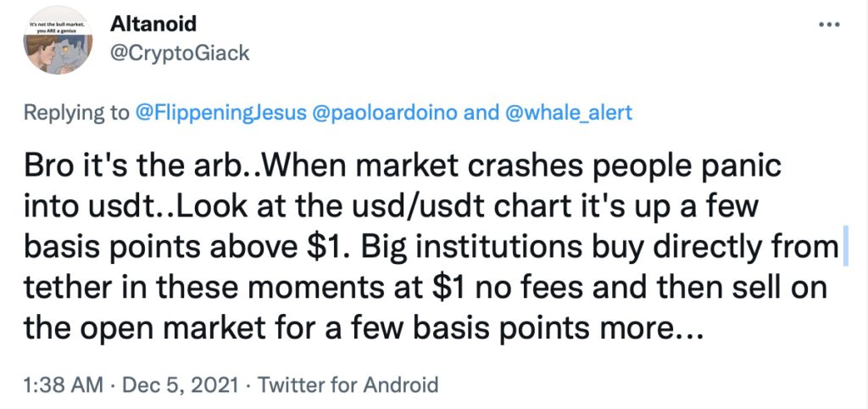Open the @CryptoGiack handle profile
Screen dimensions: 868x409
pos(180,53)
